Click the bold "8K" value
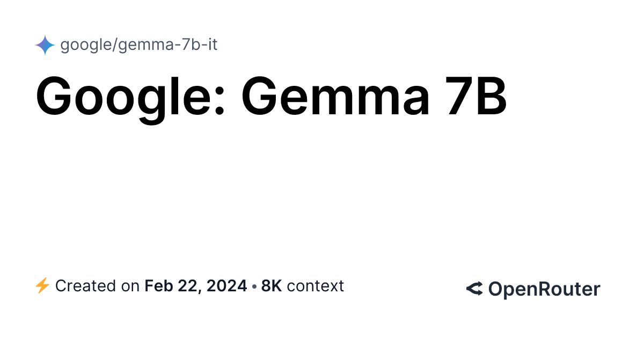The width and height of the screenshot is (644, 338). tap(272, 286)
